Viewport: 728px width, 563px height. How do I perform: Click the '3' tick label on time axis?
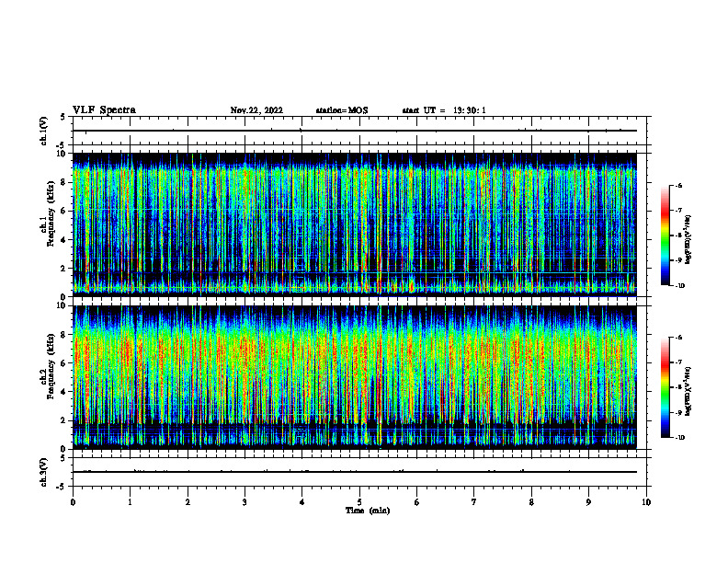245,502
